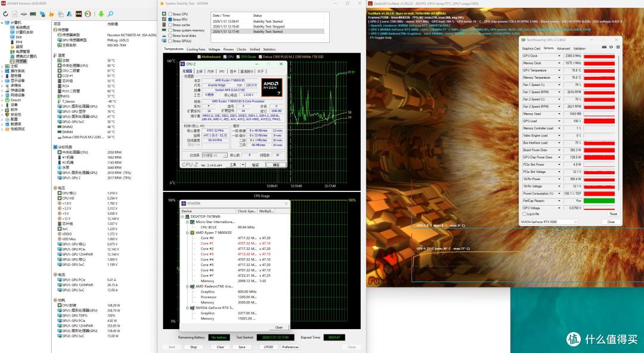Toggle the Motherboard graph checkbox
The image size is (644, 353).
pyautogui.click(x=199, y=57)
